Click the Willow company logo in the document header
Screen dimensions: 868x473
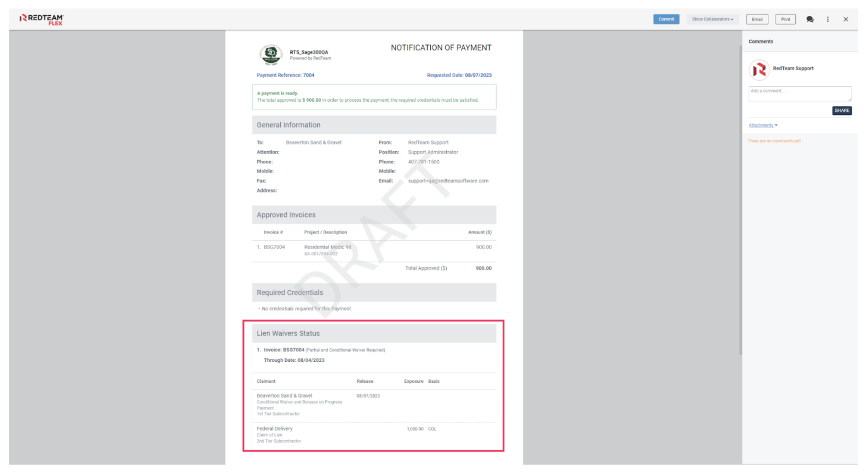tap(271, 55)
